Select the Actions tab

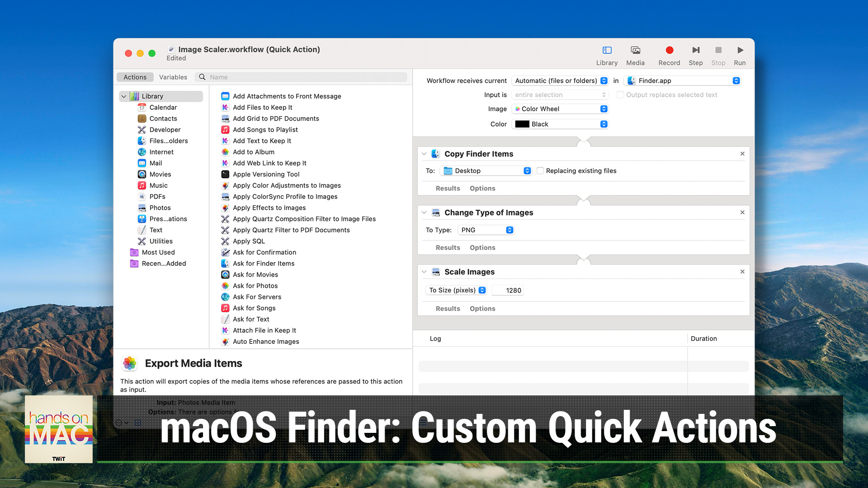coord(135,77)
